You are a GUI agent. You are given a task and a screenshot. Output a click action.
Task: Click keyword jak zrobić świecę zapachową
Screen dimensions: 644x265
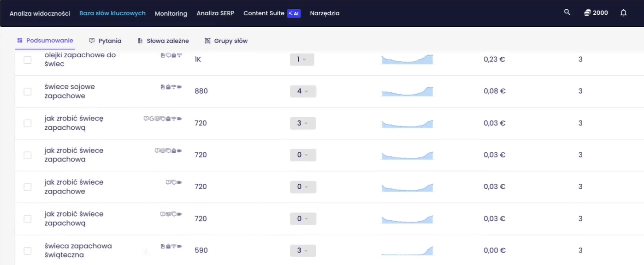74,123
